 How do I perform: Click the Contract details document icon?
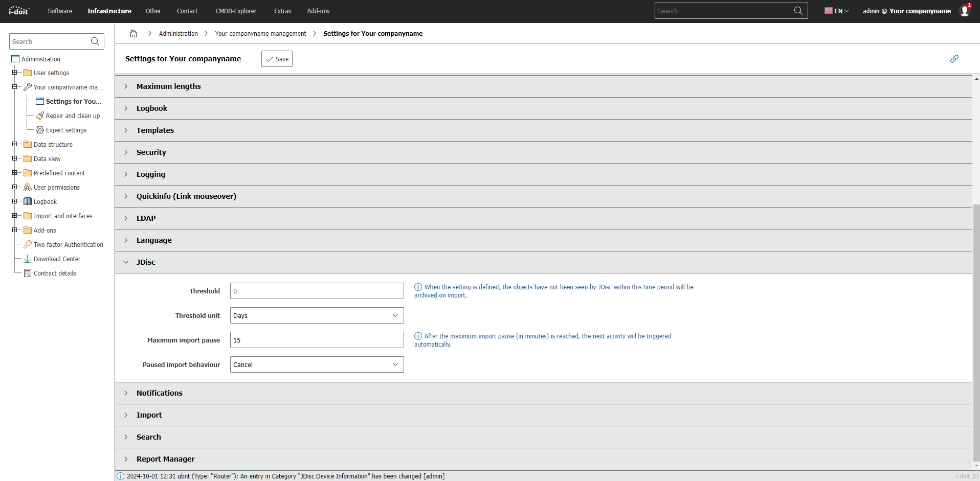click(28, 273)
